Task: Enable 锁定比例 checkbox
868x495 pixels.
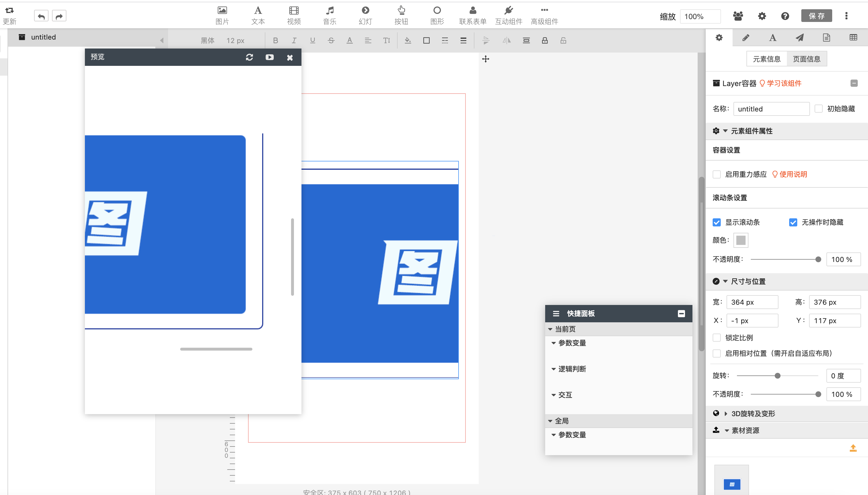Action: [x=717, y=338]
